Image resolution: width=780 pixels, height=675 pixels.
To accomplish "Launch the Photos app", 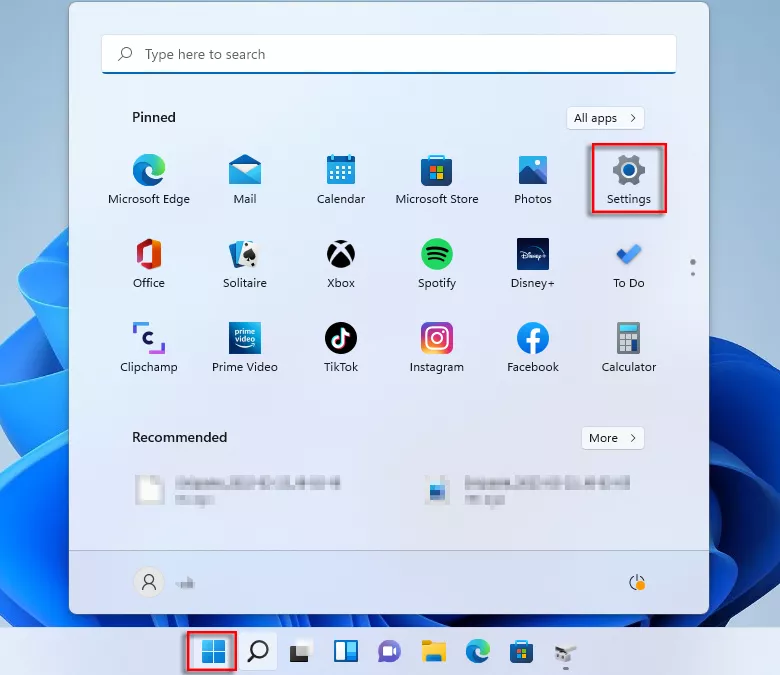I will tap(533, 179).
